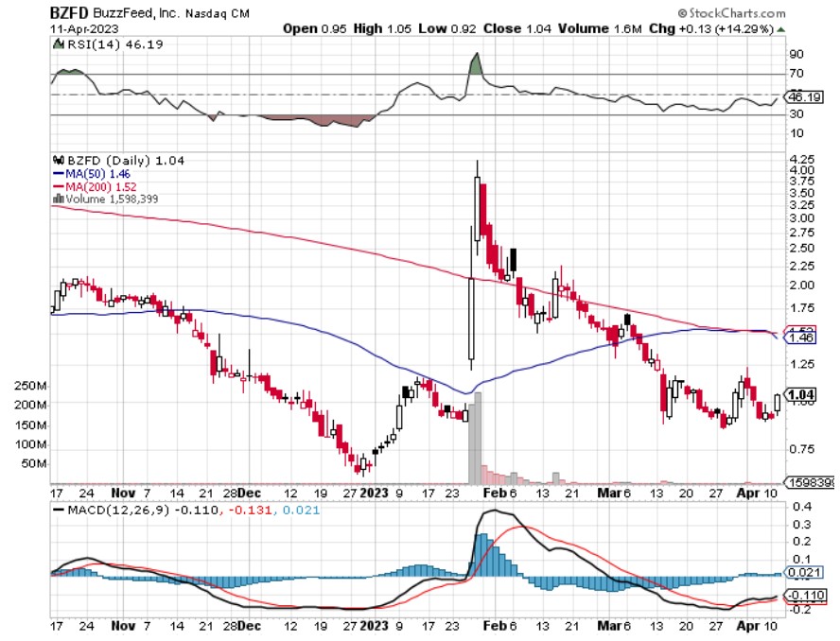The image size is (840, 641).
Task: Select the 1.04 current price tag
Action: coord(800,395)
